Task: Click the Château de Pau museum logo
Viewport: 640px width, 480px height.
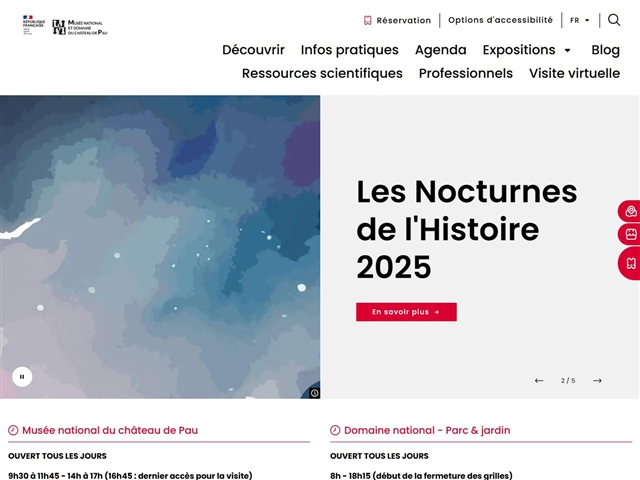Action: point(80,27)
